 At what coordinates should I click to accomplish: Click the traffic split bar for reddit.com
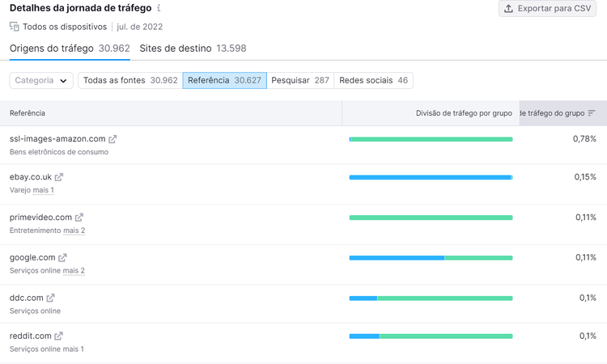click(431, 336)
